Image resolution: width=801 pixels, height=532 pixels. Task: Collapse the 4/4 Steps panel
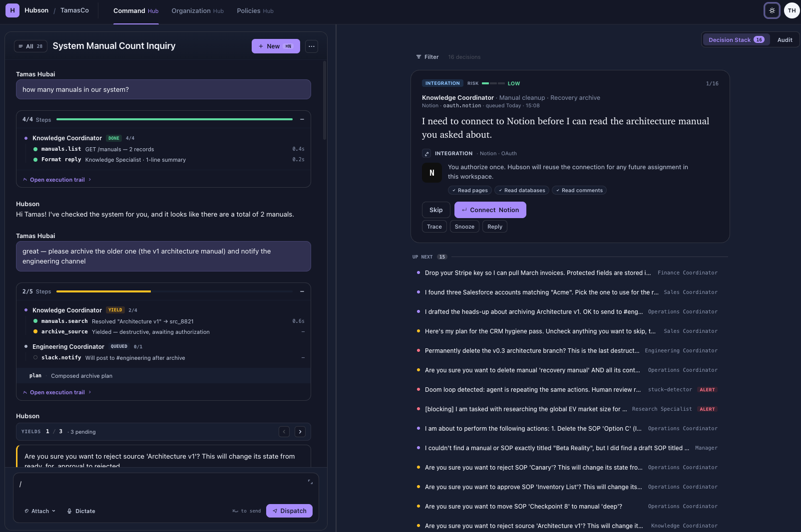coord(302,119)
